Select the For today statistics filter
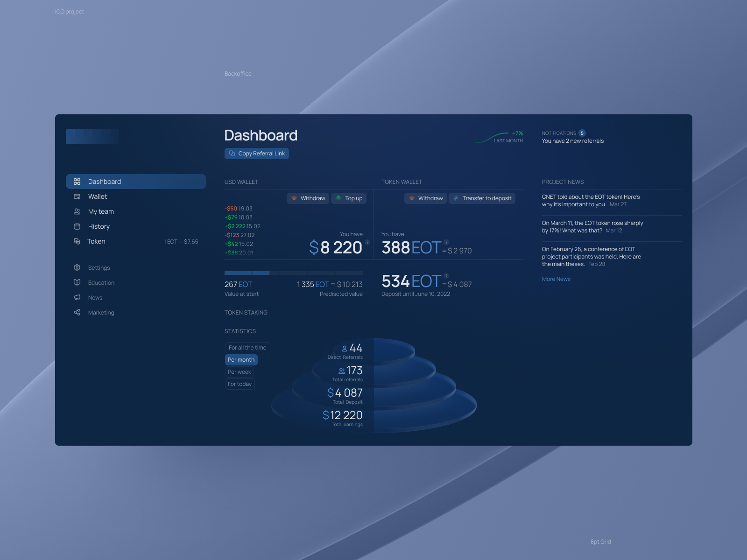Image resolution: width=747 pixels, height=560 pixels. pos(240,384)
